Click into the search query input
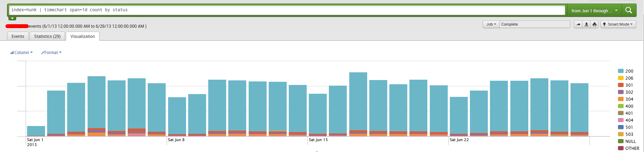 [287, 10]
